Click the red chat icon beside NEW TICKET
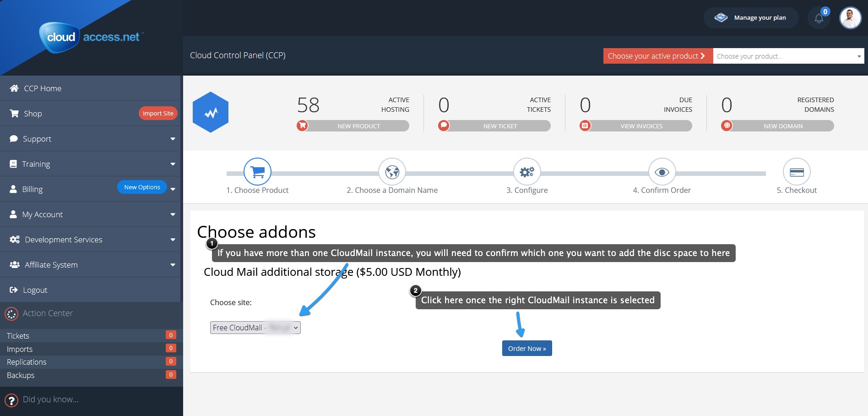868x416 pixels. [444, 126]
